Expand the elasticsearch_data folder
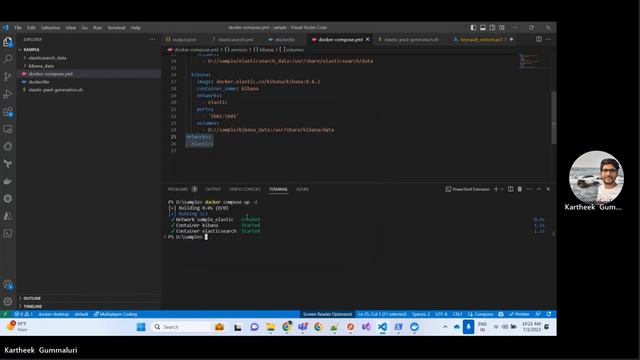Screen dimensions: 640x360 click(x=89, y=58)
